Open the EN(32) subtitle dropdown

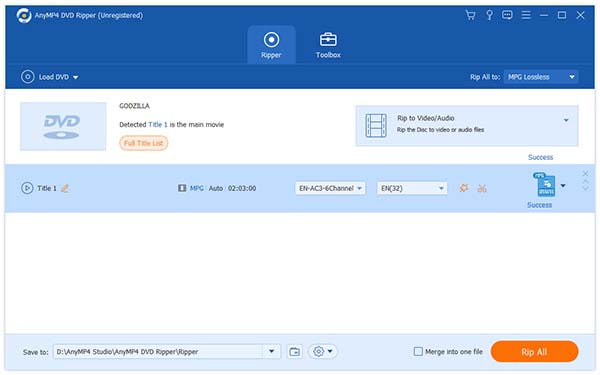tap(412, 188)
